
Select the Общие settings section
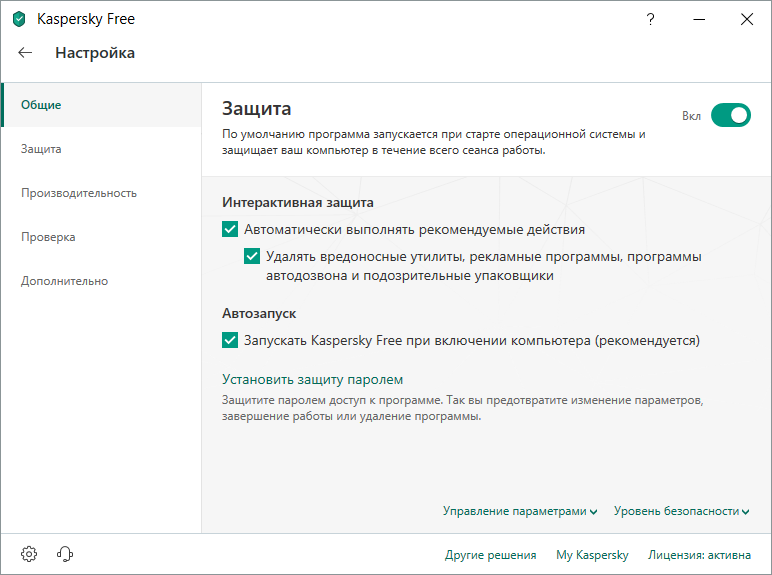[x=41, y=105]
